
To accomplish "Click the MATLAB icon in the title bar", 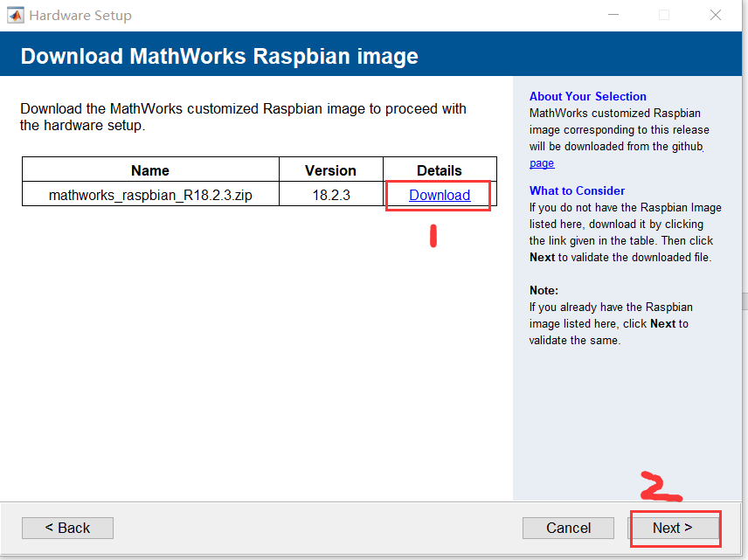I will point(14,14).
